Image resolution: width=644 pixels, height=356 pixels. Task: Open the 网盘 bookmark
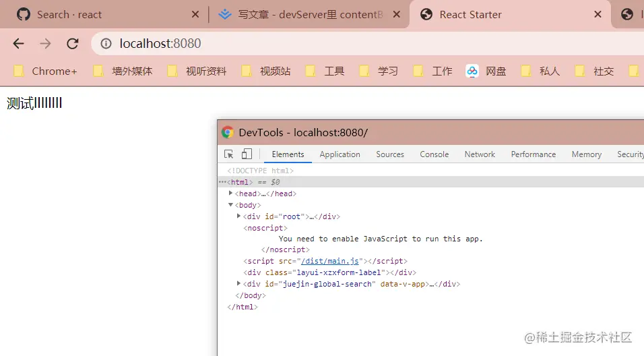click(x=486, y=71)
